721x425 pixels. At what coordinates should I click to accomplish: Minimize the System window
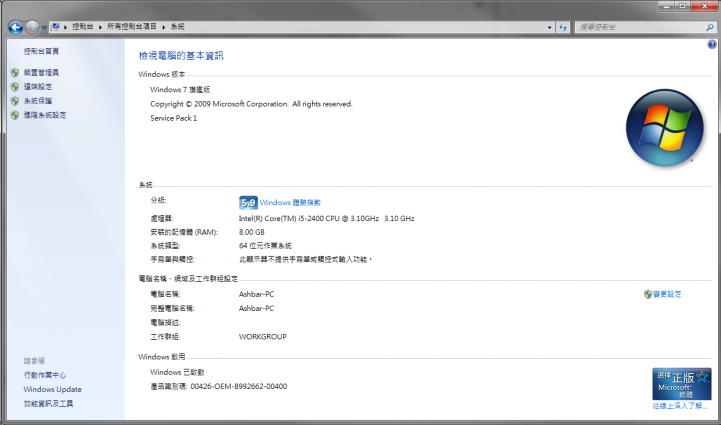point(666,6)
